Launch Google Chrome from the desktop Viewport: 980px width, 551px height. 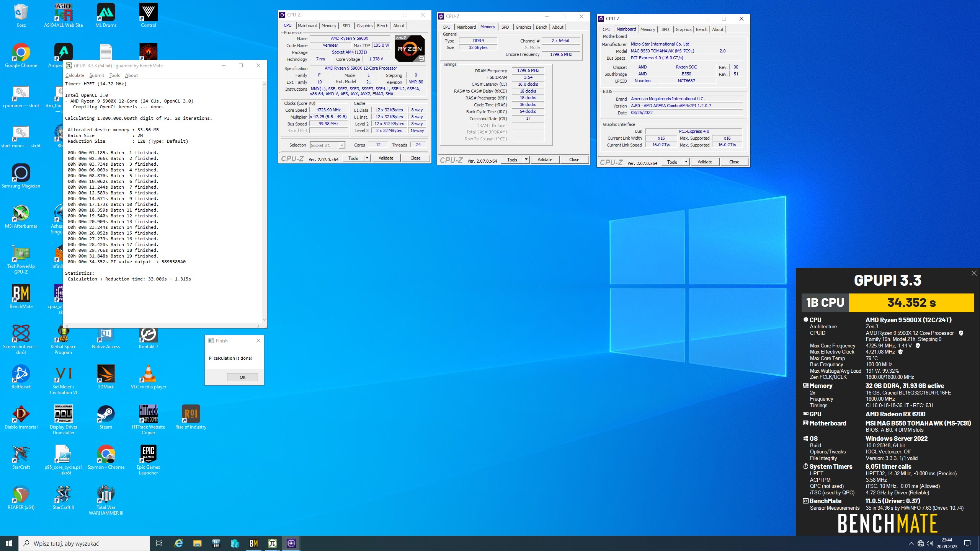[21, 55]
